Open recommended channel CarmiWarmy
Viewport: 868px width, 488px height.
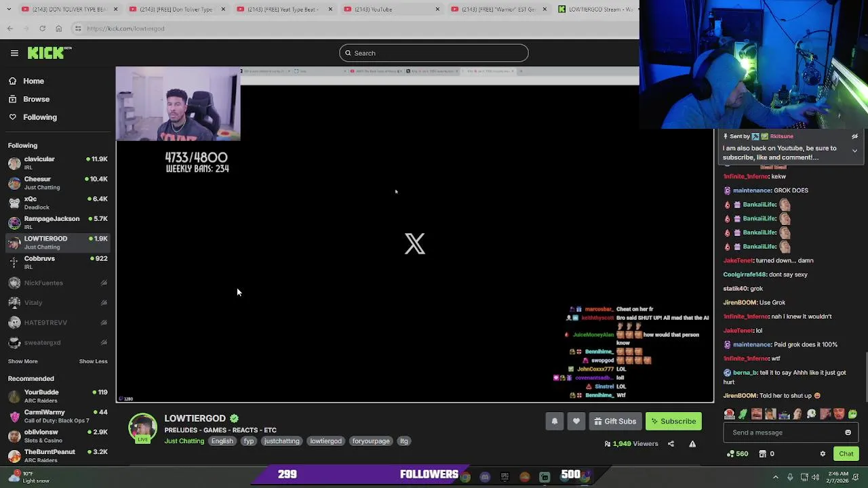(58, 416)
